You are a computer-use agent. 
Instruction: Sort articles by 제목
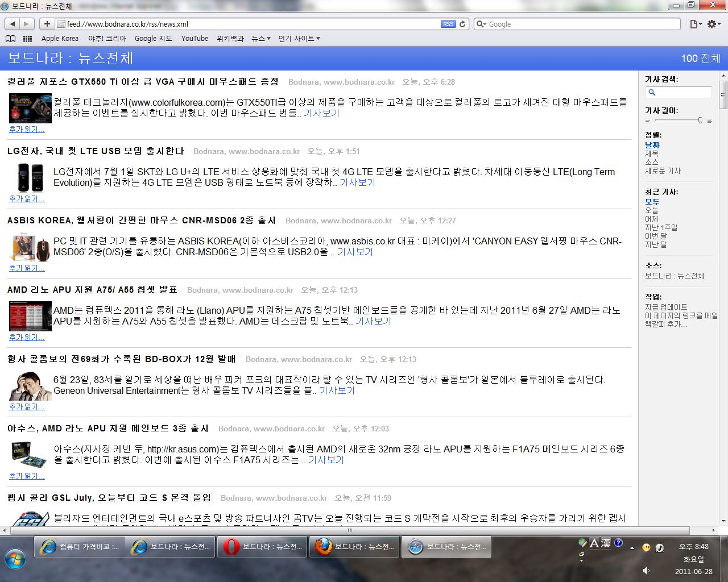[652, 153]
